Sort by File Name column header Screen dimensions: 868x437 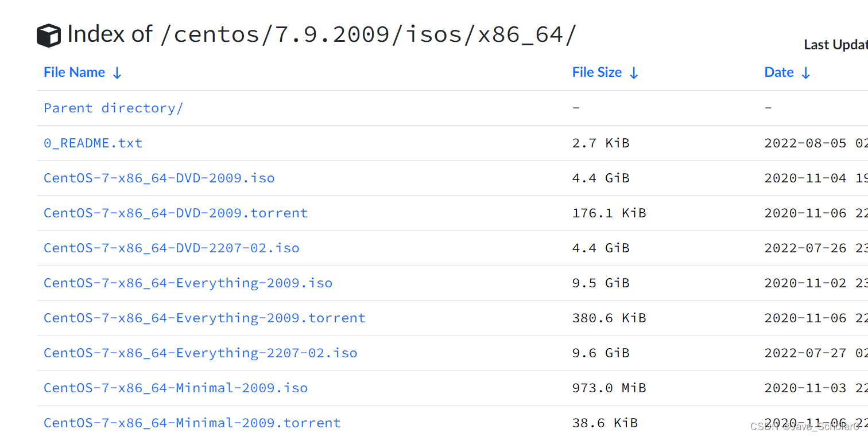[75, 72]
